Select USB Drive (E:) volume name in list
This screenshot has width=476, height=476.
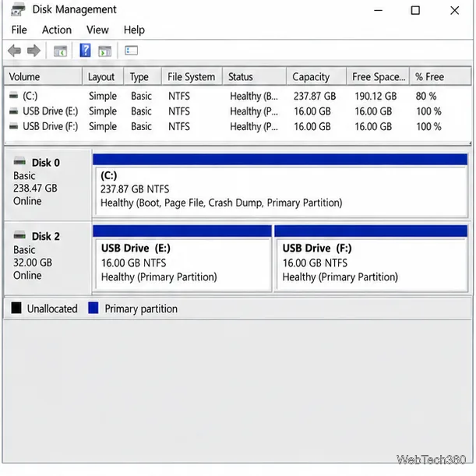[x=51, y=111]
